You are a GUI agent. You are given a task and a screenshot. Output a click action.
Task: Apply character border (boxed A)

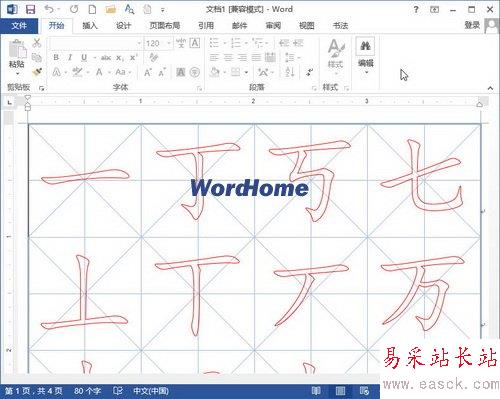(x=195, y=43)
